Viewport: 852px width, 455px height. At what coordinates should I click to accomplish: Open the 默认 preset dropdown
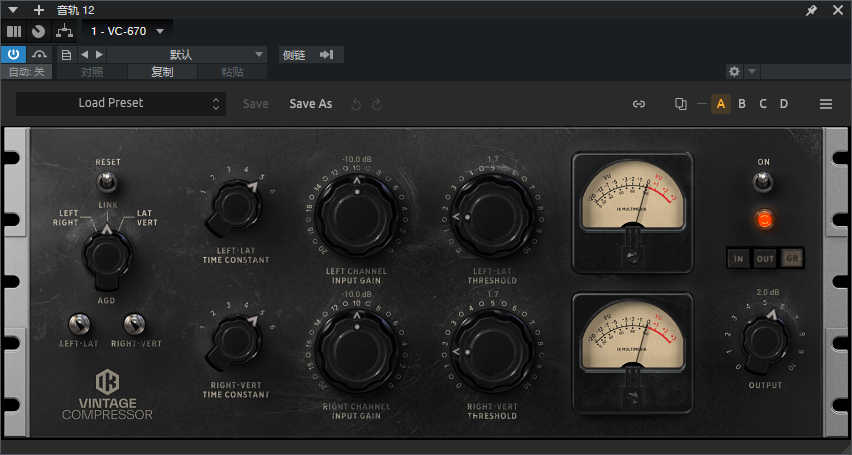point(187,54)
